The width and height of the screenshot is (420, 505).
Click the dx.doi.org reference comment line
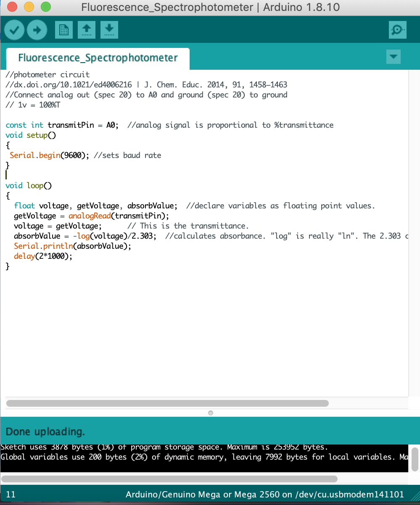tap(146, 85)
